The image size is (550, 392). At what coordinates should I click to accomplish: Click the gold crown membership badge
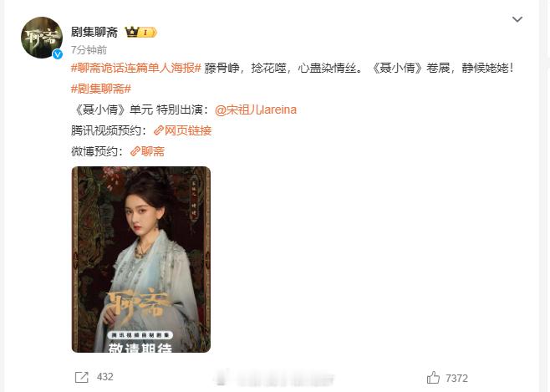pos(140,33)
